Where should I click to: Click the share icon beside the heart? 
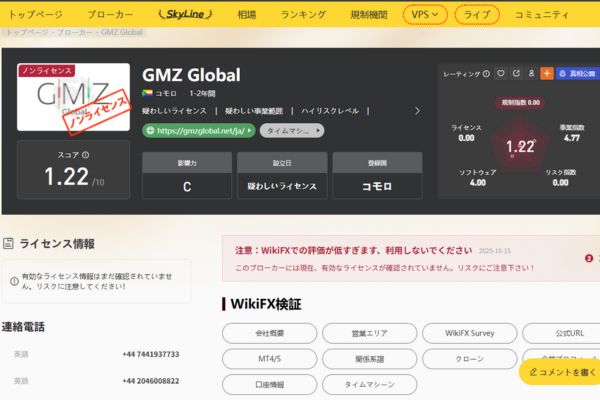(516, 73)
